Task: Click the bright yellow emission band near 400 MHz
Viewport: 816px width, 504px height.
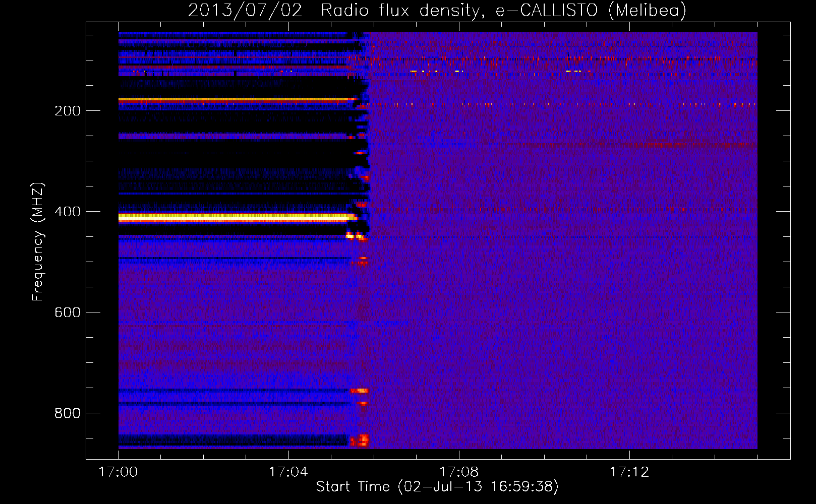Action: 237,218
